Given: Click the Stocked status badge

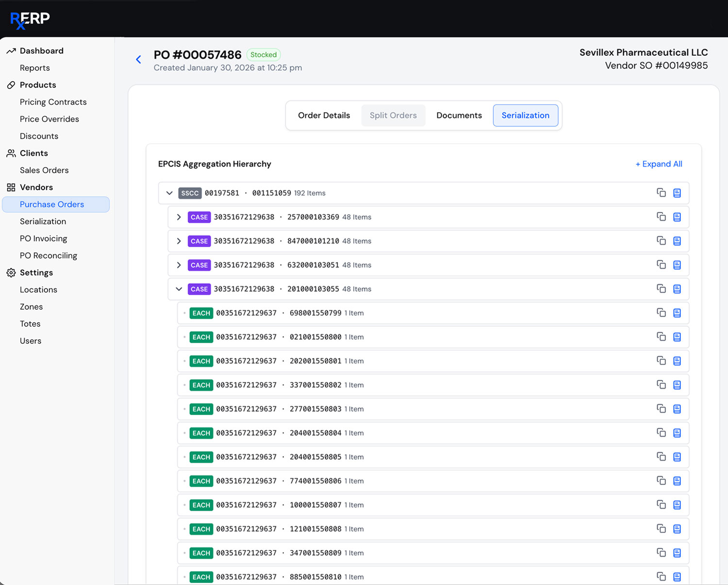Looking at the screenshot, I should (x=264, y=54).
